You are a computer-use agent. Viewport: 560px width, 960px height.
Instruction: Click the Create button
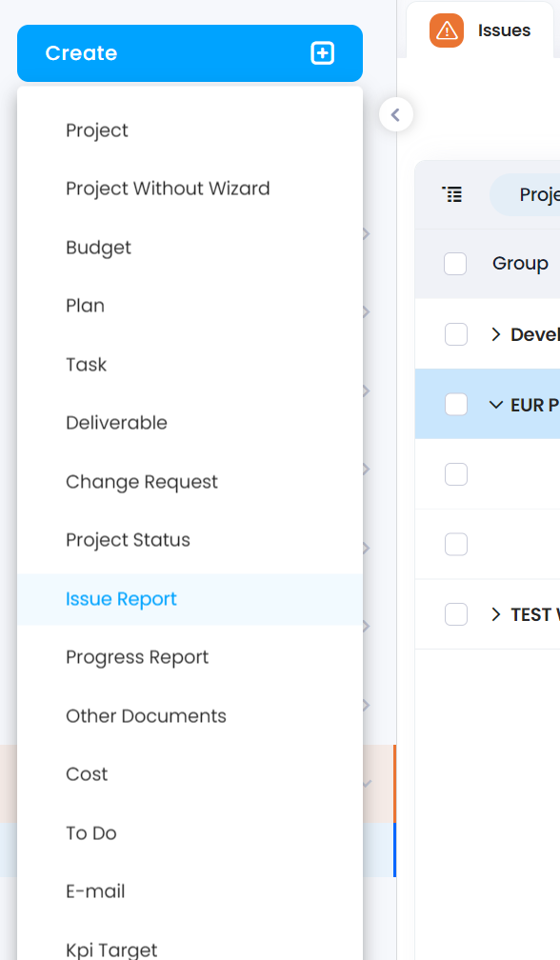tap(190, 53)
